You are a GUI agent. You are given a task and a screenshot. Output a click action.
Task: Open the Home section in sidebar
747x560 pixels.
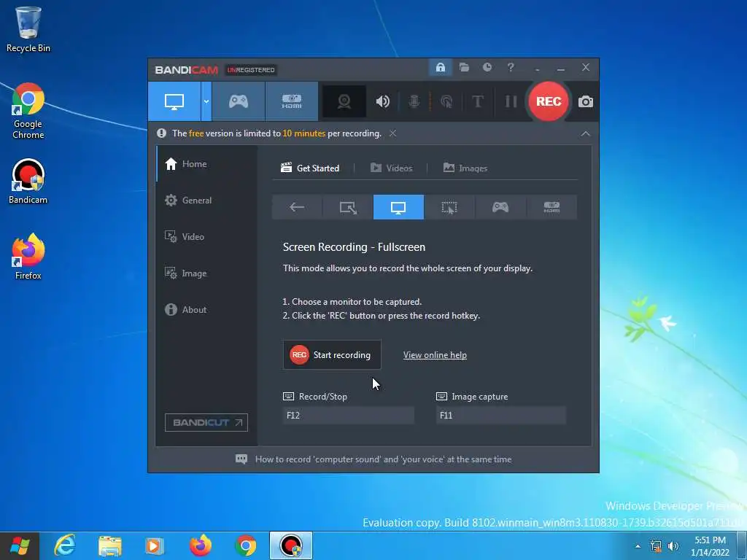point(206,164)
